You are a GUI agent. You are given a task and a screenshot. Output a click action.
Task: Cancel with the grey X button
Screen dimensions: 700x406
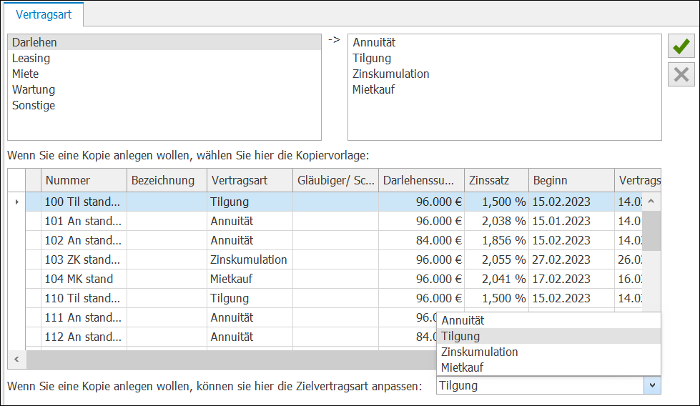pos(681,74)
